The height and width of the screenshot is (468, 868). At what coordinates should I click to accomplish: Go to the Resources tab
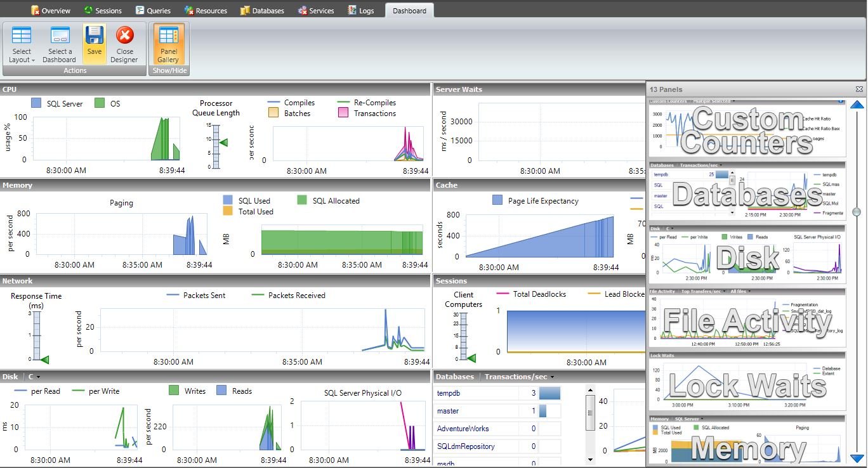(206, 10)
